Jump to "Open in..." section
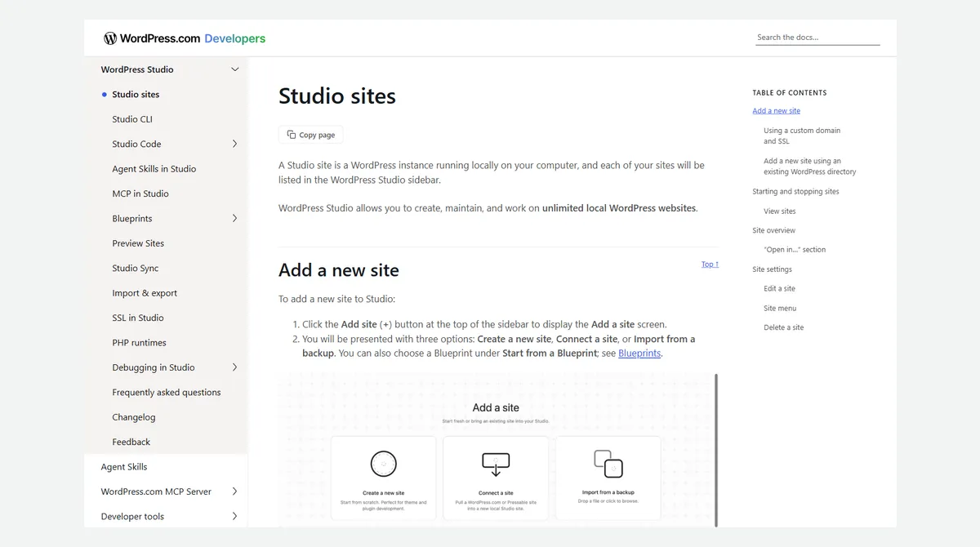The width and height of the screenshot is (980, 547). [x=795, y=250]
